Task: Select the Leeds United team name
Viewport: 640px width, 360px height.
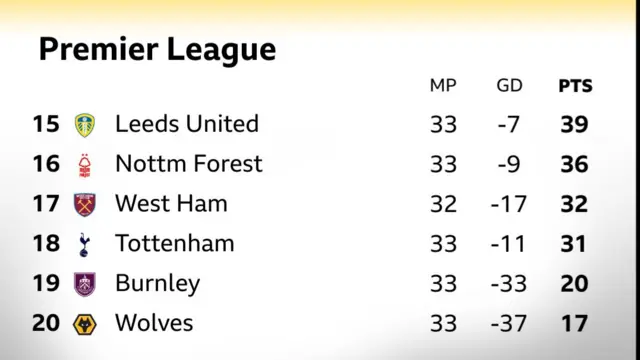Action: [187, 124]
